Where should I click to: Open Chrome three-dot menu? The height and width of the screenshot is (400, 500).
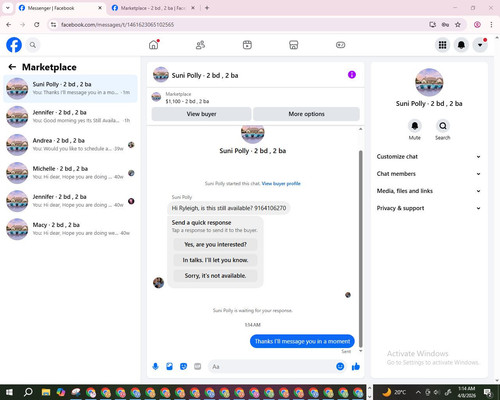pos(491,25)
